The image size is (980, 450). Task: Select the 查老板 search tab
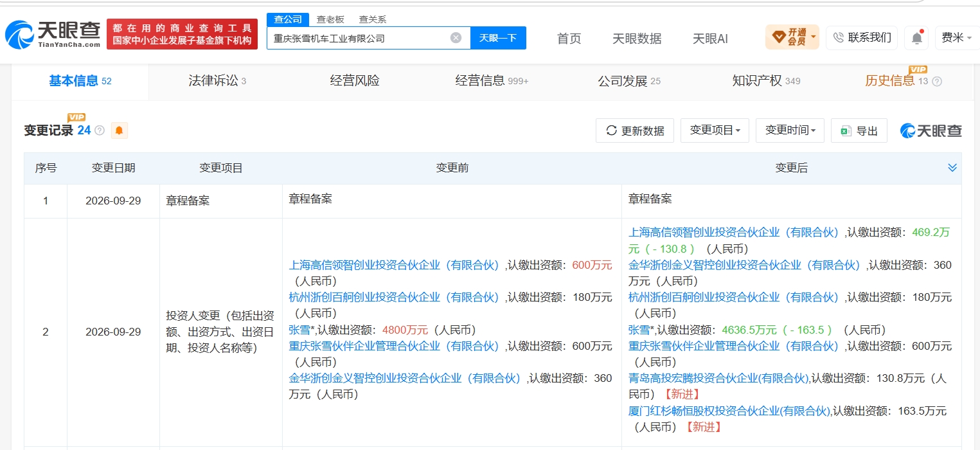(x=330, y=19)
